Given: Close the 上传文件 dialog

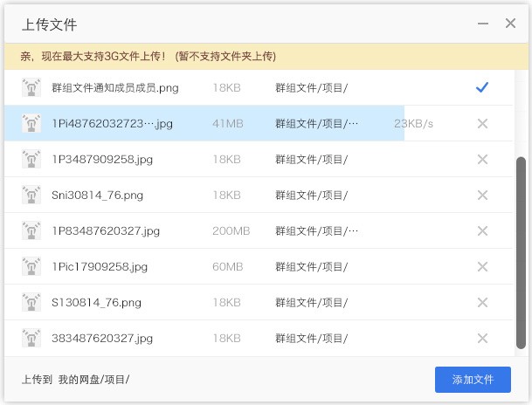Looking at the screenshot, I should (511, 24).
